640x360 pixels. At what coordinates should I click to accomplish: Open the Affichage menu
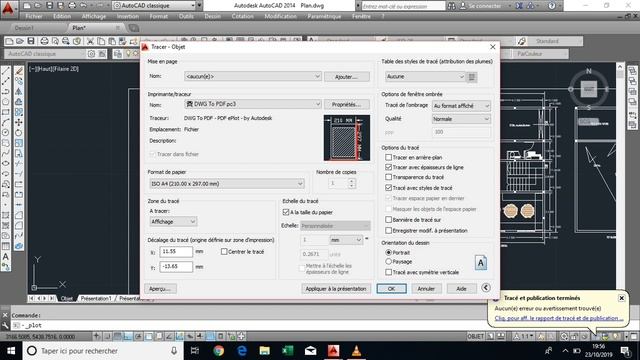coord(94,16)
